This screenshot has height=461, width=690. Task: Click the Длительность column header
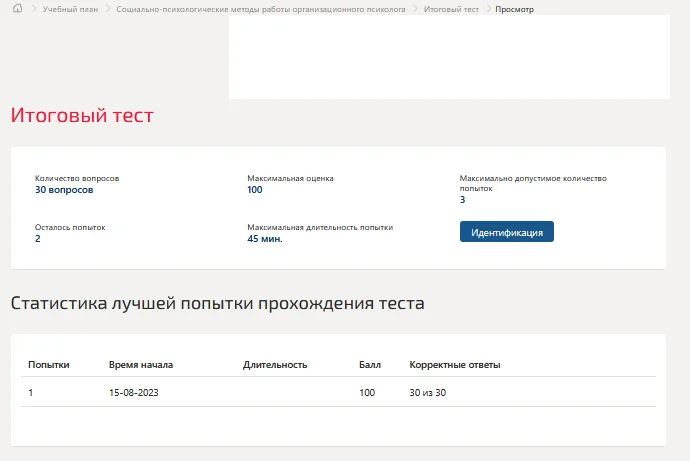click(x=275, y=365)
